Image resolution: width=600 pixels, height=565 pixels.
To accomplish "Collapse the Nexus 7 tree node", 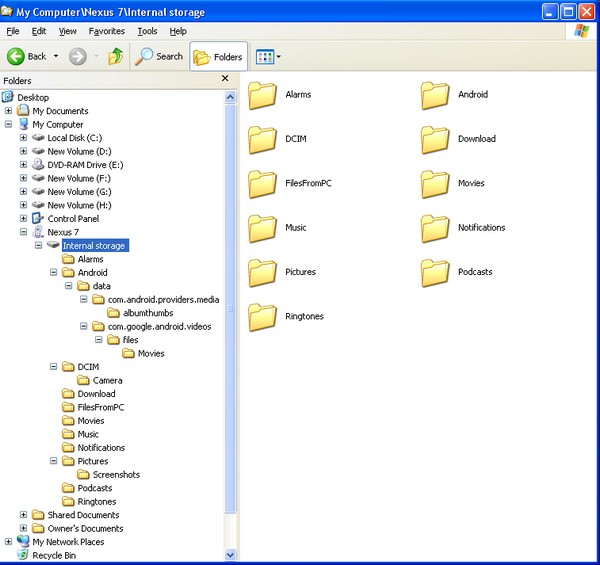I will 23,232.
